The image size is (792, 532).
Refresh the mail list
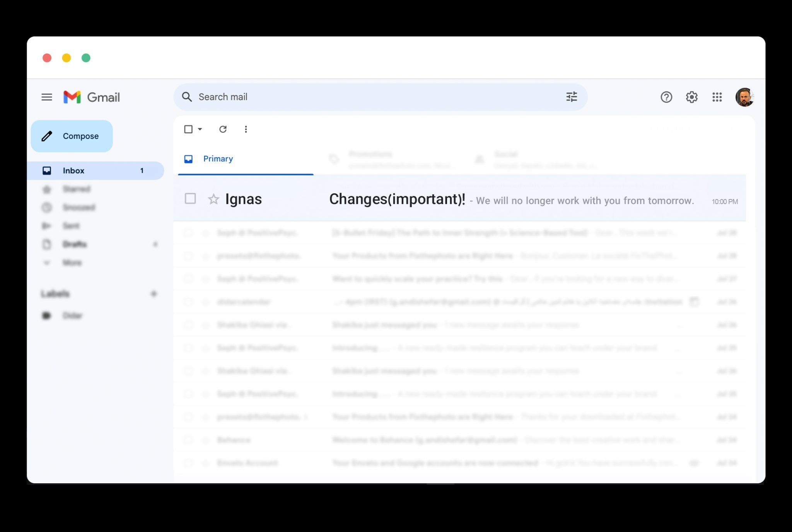(x=223, y=129)
